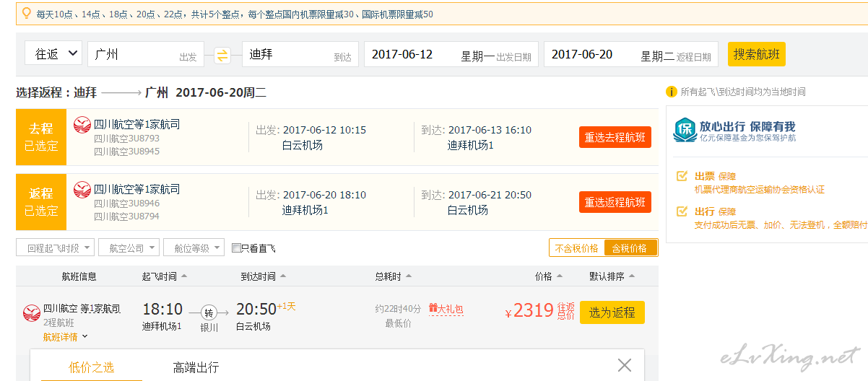Screen dimensions: 868x381
Task: Click 2程航班 text
Action: pyautogui.click(x=59, y=323)
